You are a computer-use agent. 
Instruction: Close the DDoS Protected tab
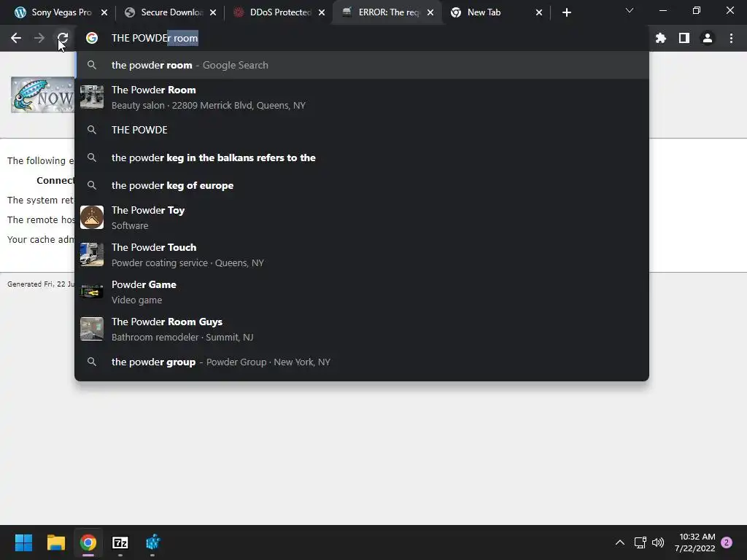click(x=322, y=13)
